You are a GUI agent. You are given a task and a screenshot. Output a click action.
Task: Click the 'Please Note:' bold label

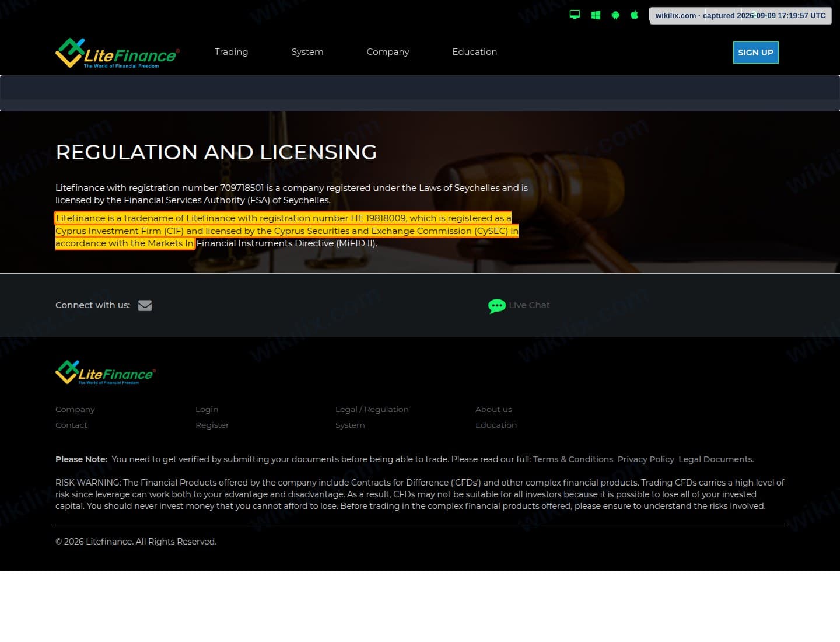[x=82, y=459]
